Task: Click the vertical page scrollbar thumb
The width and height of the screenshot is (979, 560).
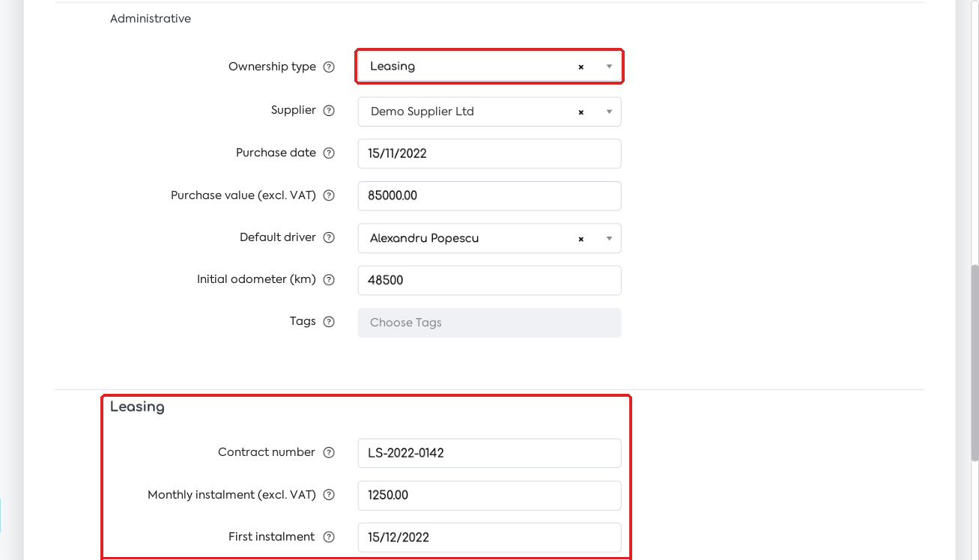Action: tap(975, 363)
